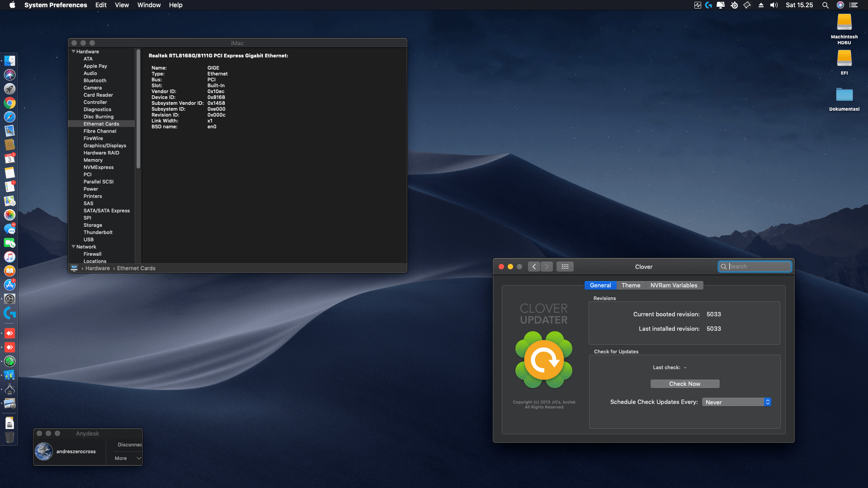Click the Clover Search field

(x=757, y=267)
